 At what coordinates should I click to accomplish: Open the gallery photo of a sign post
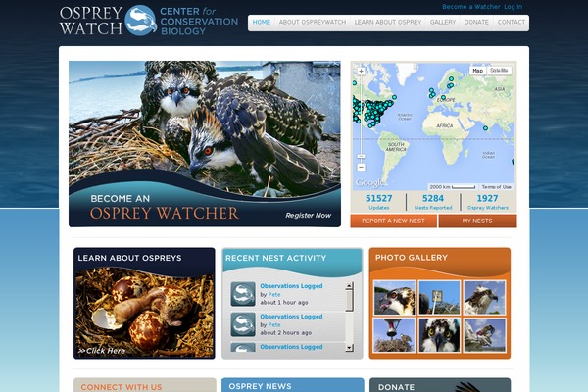439,298
